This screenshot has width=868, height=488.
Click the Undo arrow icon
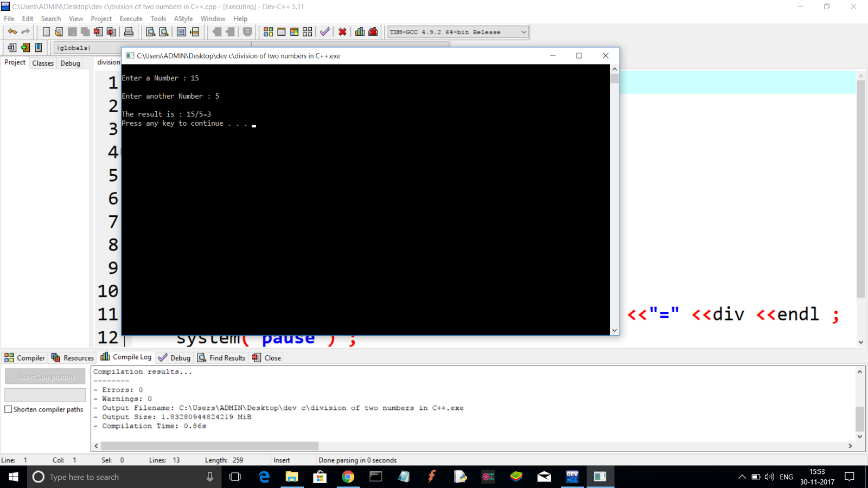click(x=12, y=31)
